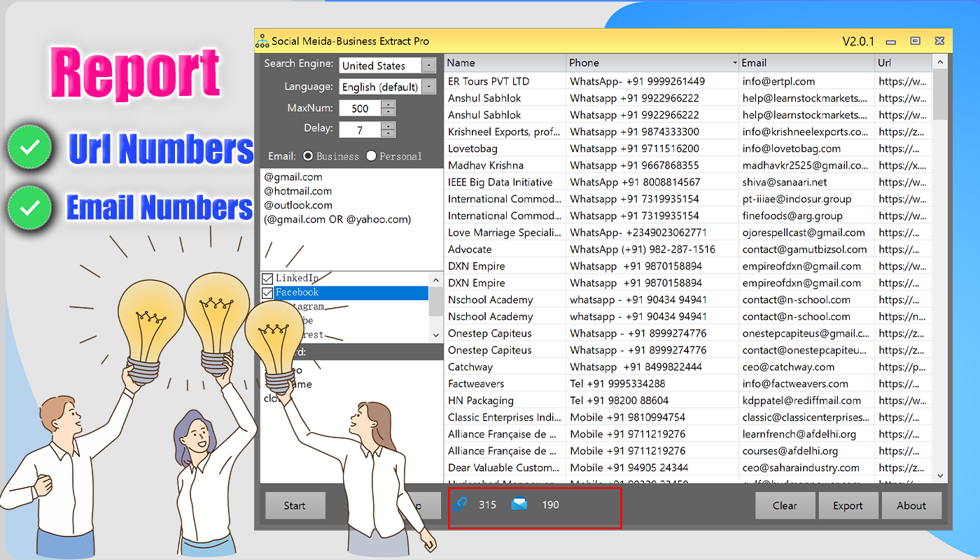
Task: Click the ceo@saharaindustry.com email cell
Action: (806, 468)
